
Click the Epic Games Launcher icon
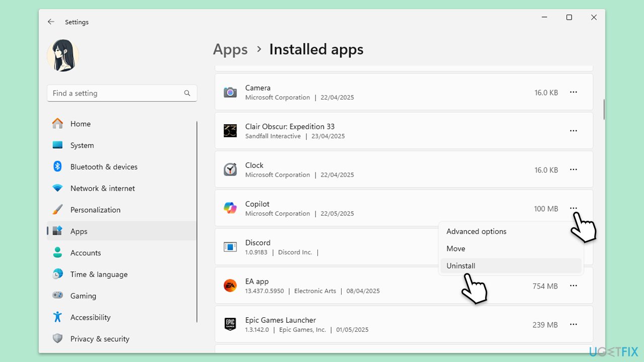point(230,324)
